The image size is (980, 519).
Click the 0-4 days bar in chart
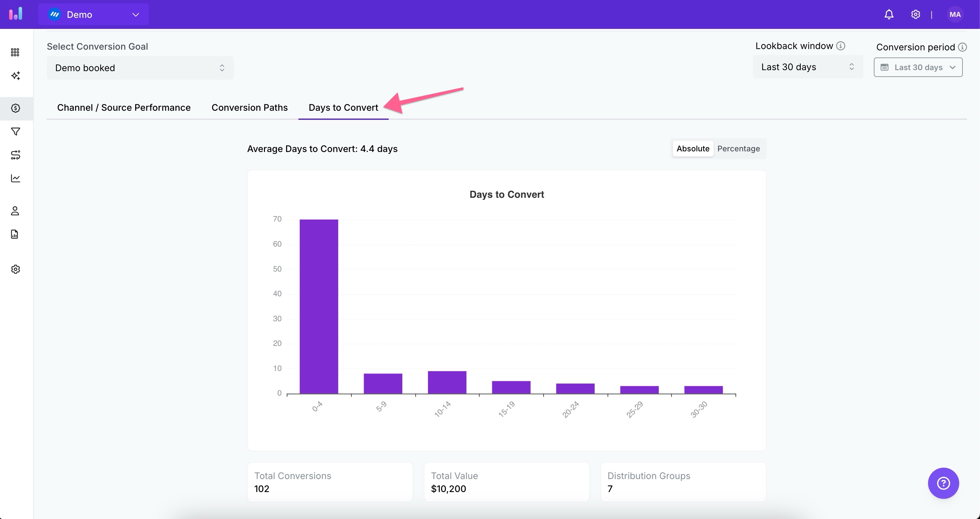pos(319,306)
